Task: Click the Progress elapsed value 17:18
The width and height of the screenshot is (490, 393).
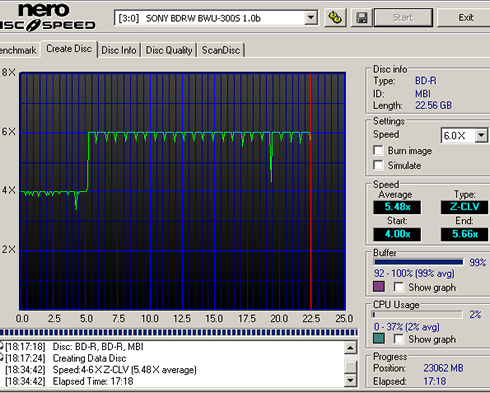Action: pos(435,381)
